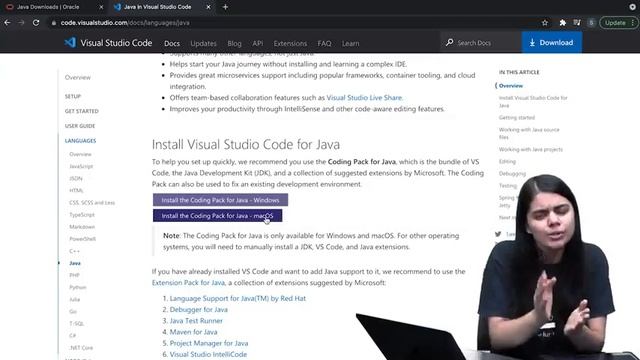Install the Coding Pack for Java - macOS
This screenshot has width=640, height=360.
click(x=217, y=216)
